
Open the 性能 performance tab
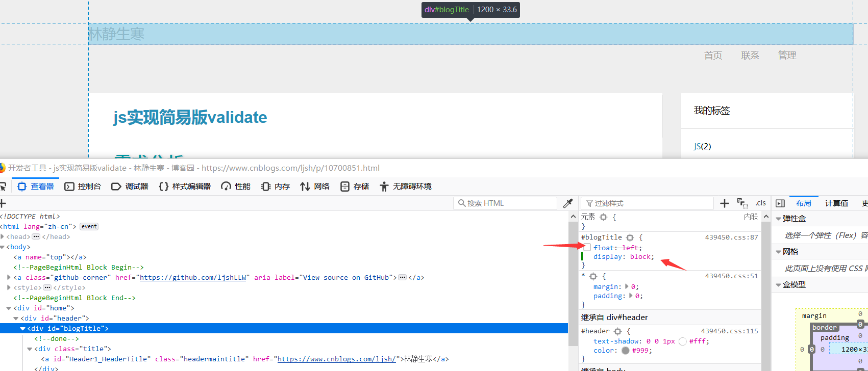(x=236, y=187)
